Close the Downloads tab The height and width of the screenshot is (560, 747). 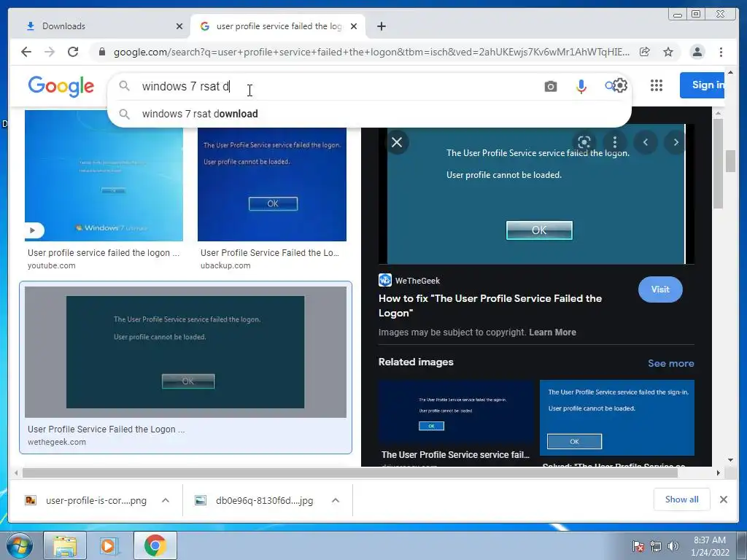(x=179, y=26)
